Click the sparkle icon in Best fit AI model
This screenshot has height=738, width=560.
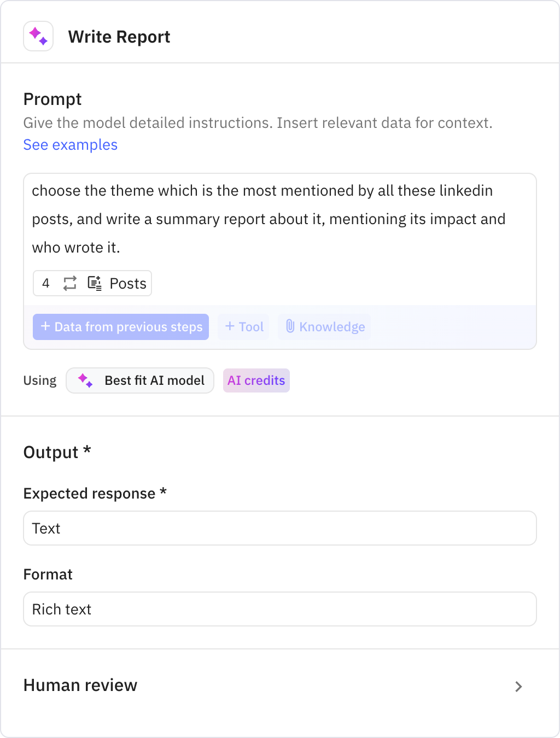coord(85,380)
